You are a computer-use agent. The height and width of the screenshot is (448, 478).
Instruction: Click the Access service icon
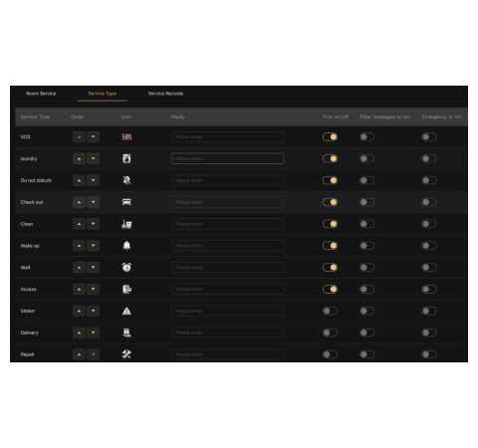tap(126, 289)
